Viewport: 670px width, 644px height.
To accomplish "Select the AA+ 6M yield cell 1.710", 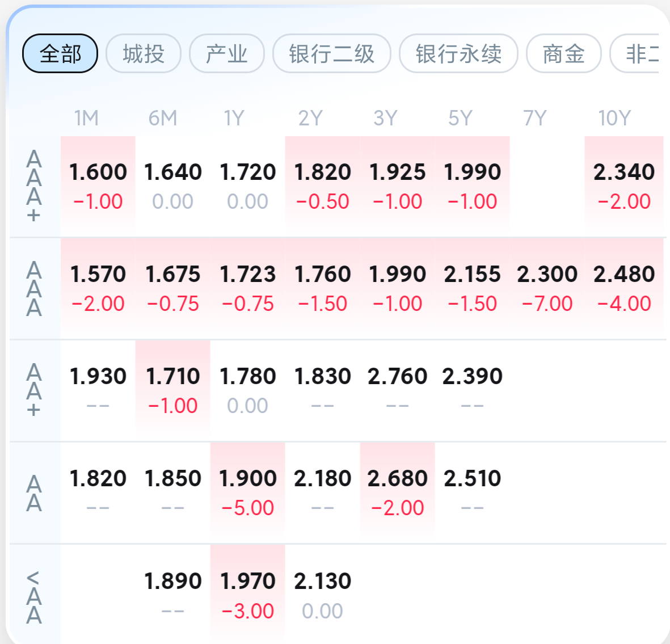I will (173, 389).
